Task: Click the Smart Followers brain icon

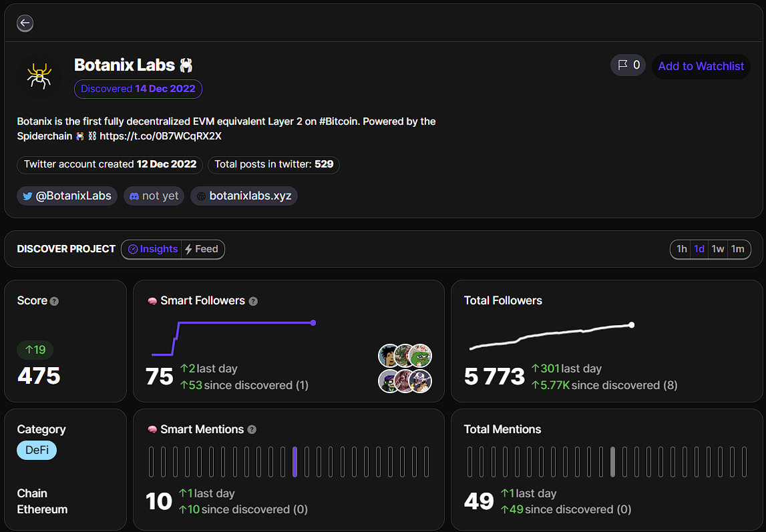Action: (x=152, y=301)
